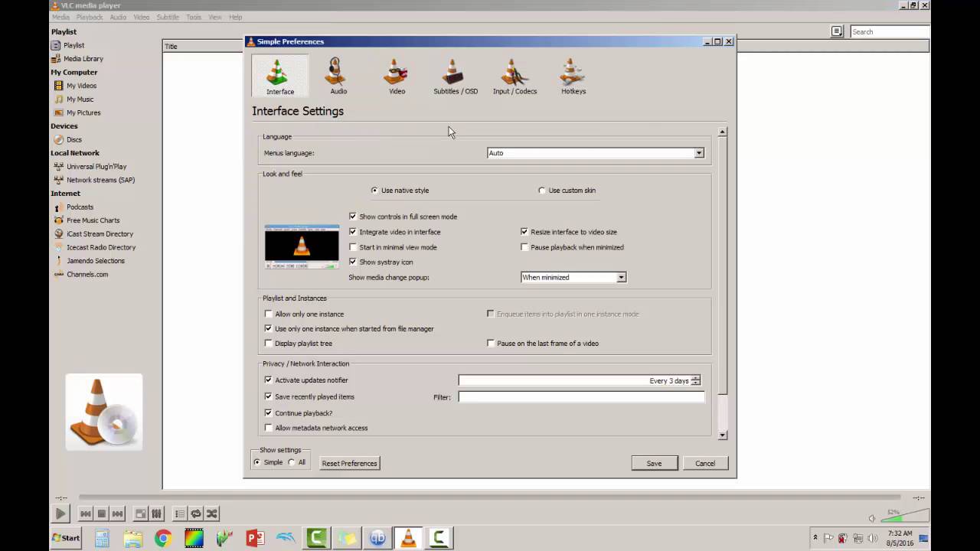Toggle Activate updates notifier checkbox

pos(268,380)
